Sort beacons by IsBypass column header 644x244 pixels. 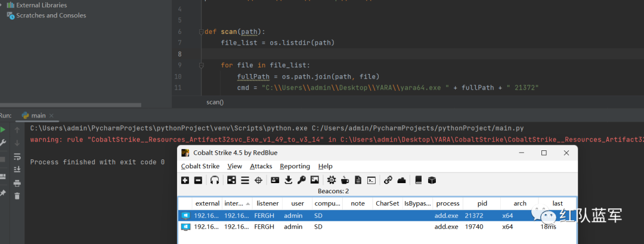[417, 203]
